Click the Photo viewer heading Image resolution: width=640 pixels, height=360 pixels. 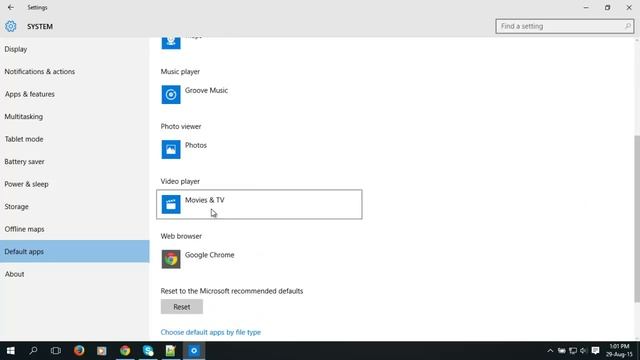coord(181,127)
